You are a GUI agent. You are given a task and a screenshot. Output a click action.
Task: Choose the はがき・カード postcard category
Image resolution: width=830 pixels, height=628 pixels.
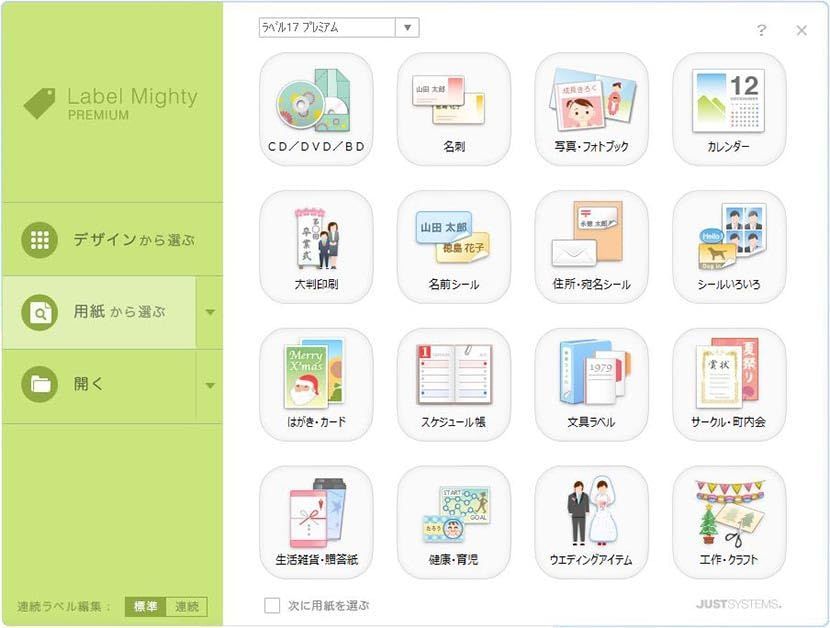(316, 384)
